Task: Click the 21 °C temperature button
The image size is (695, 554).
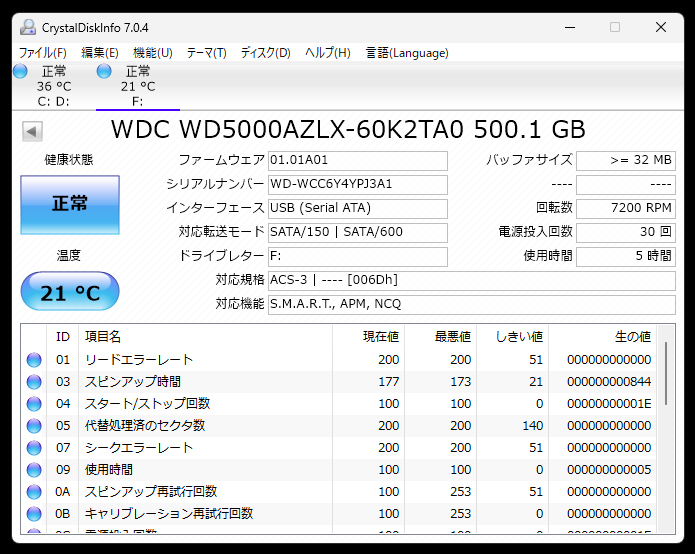Action: [x=70, y=292]
